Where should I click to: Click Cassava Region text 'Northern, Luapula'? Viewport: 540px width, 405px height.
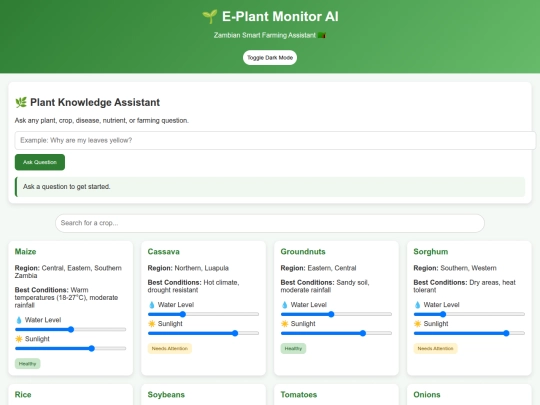(201, 268)
